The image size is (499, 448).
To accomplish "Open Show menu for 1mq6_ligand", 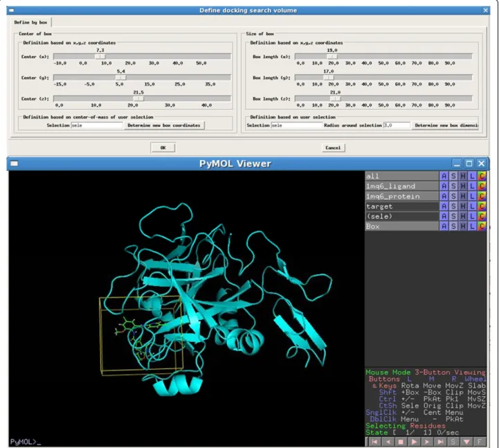I will [x=453, y=186].
